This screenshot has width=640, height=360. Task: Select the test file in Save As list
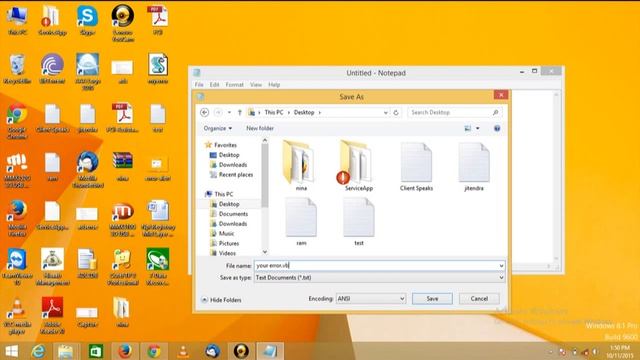[x=358, y=222]
